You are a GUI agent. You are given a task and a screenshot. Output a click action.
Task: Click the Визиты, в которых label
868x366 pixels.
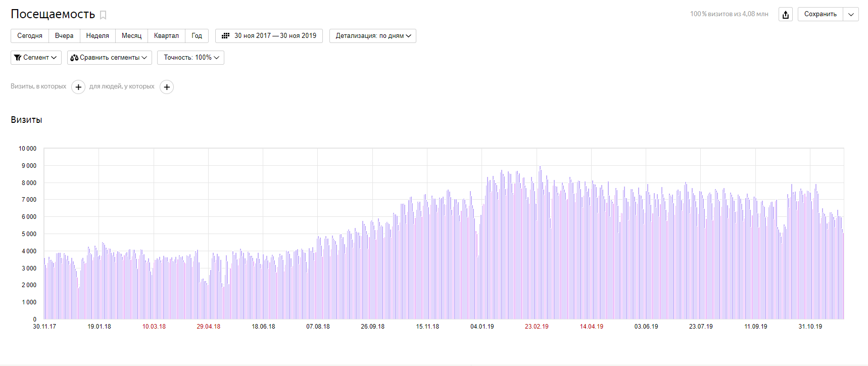(x=38, y=86)
